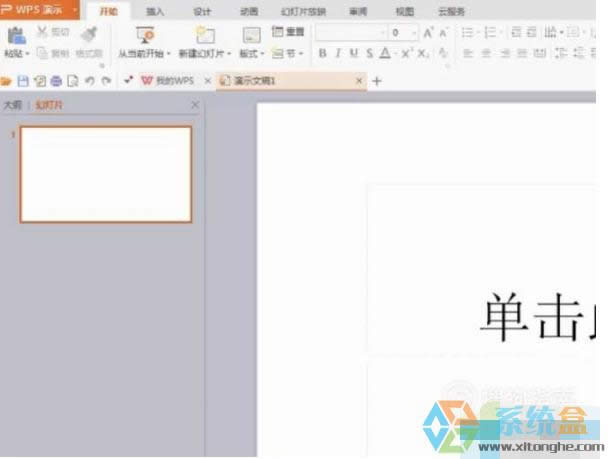Screen dimensions: 615x459
Task: Open the font color picker
Action: coord(386,53)
